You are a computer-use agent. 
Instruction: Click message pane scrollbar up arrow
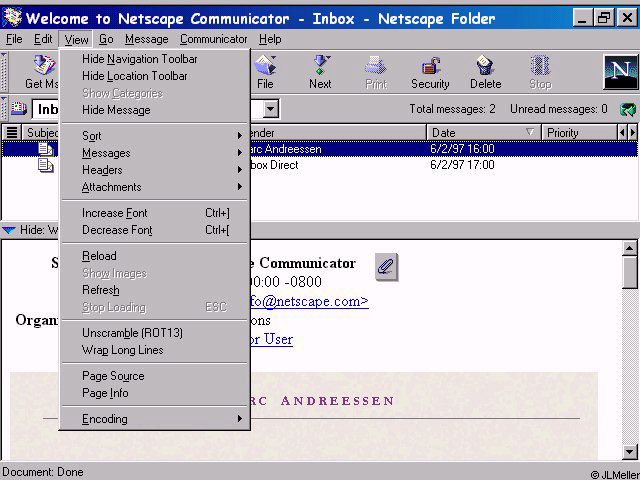pos(629,248)
